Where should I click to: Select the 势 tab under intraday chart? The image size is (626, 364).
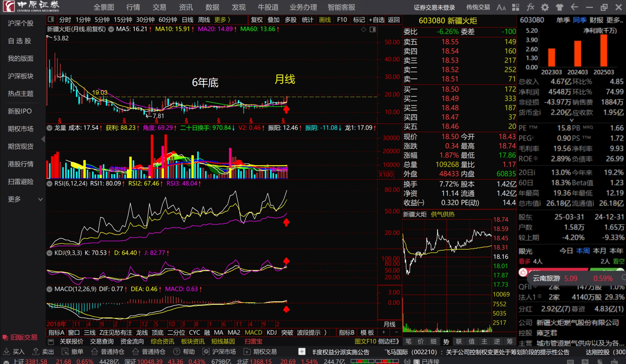(x=446, y=341)
